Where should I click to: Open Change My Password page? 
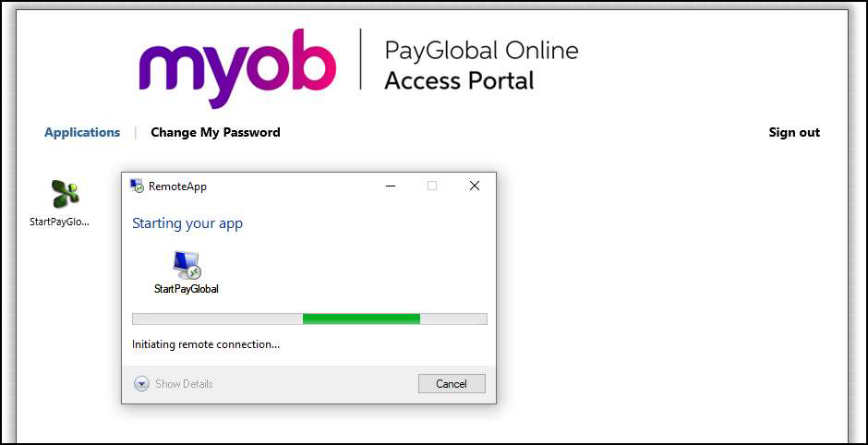click(215, 132)
